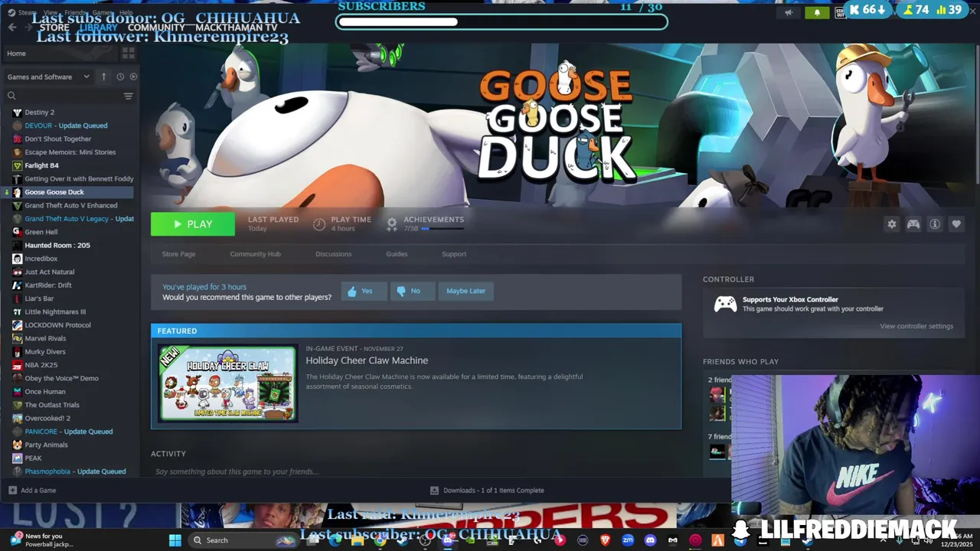Click the Xbox controller icon
Viewport: 980px width, 551px height.
click(x=726, y=304)
